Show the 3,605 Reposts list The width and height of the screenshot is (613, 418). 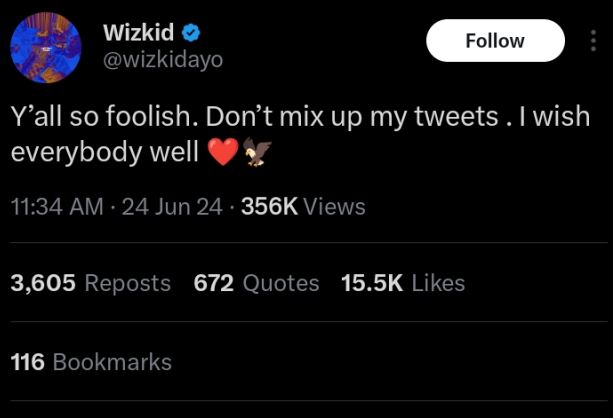point(90,283)
